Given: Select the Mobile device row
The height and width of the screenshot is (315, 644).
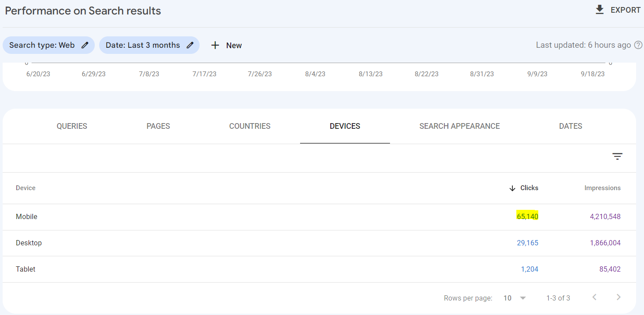Looking at the screenshot, I should 27,216.
